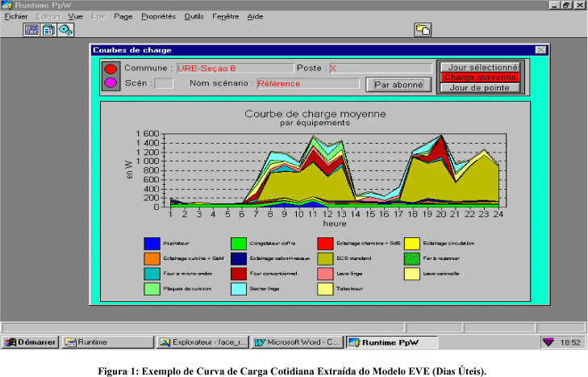The height and width of the screenshot is (377, 588).
Task: Activate the Jour de pointe mode
Action: pyautogui.click(x=480, y=87)
